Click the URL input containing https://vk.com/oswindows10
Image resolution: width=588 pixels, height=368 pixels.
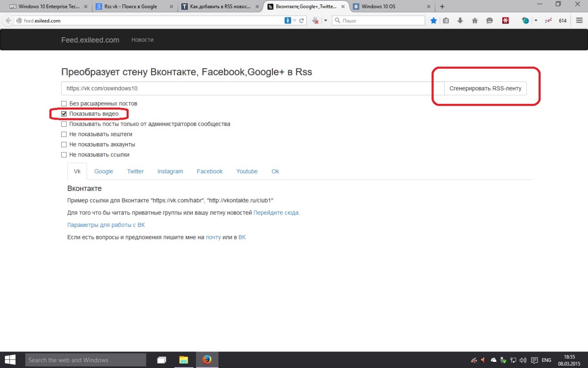(x=253, y=88)
